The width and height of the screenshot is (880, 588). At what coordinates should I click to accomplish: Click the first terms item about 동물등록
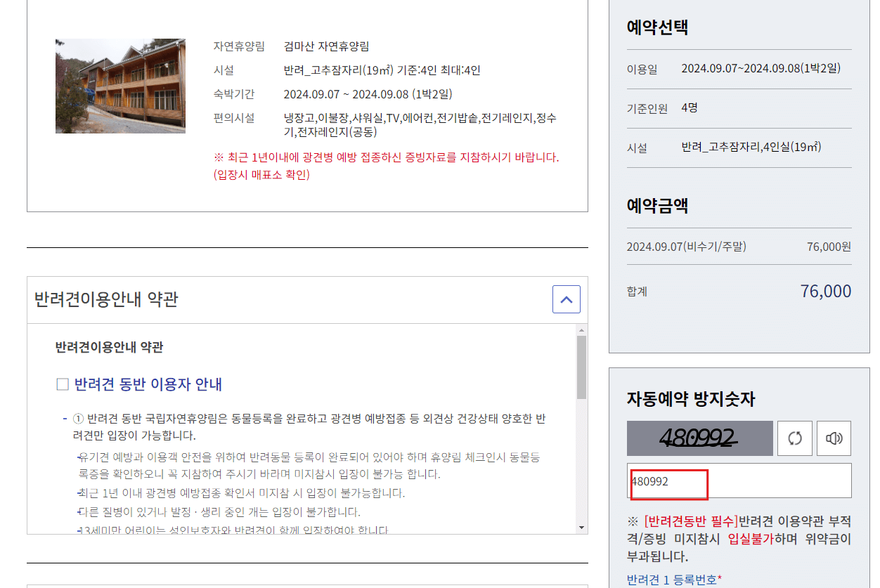309,426
